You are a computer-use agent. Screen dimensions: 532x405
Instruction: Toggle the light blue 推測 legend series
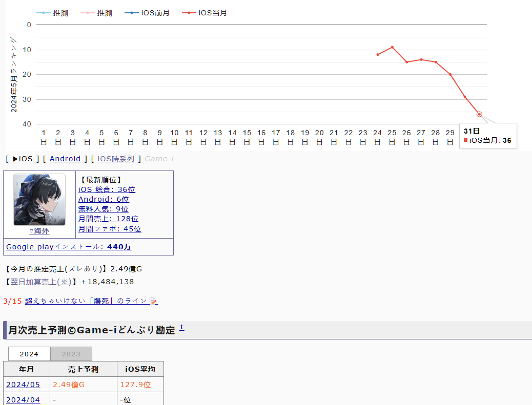[x=52, y=13]
